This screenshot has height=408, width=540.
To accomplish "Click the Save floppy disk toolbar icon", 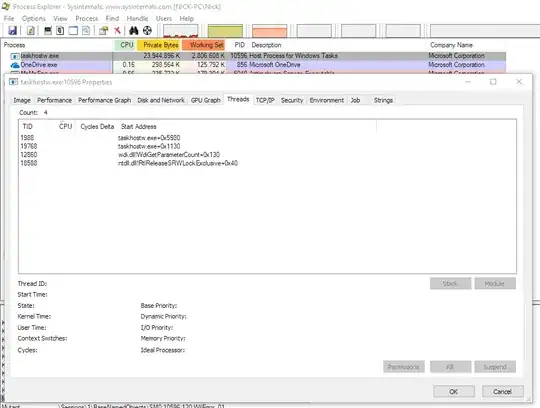I will (12, 31).
